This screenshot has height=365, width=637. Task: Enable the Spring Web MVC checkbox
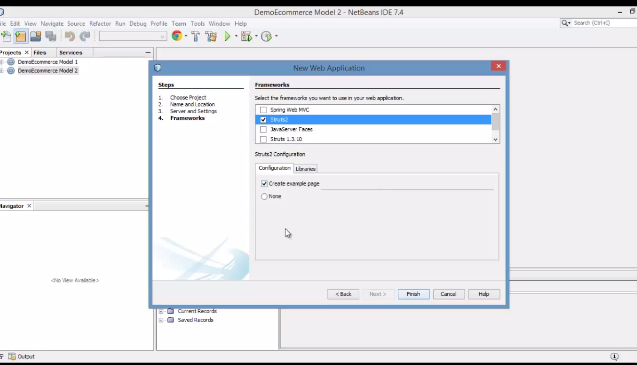(x=263, y=110)
